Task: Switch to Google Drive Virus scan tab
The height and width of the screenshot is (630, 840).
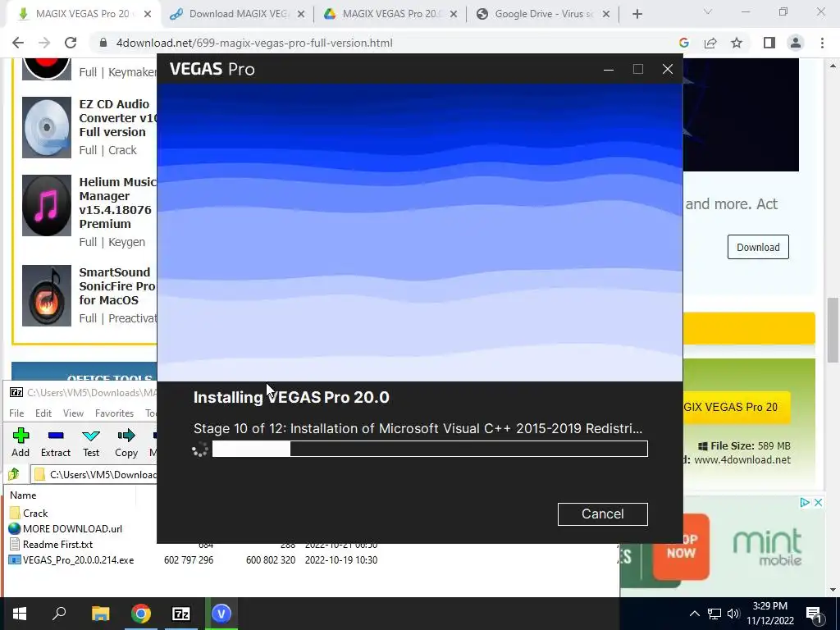Action: coord(543,14)
